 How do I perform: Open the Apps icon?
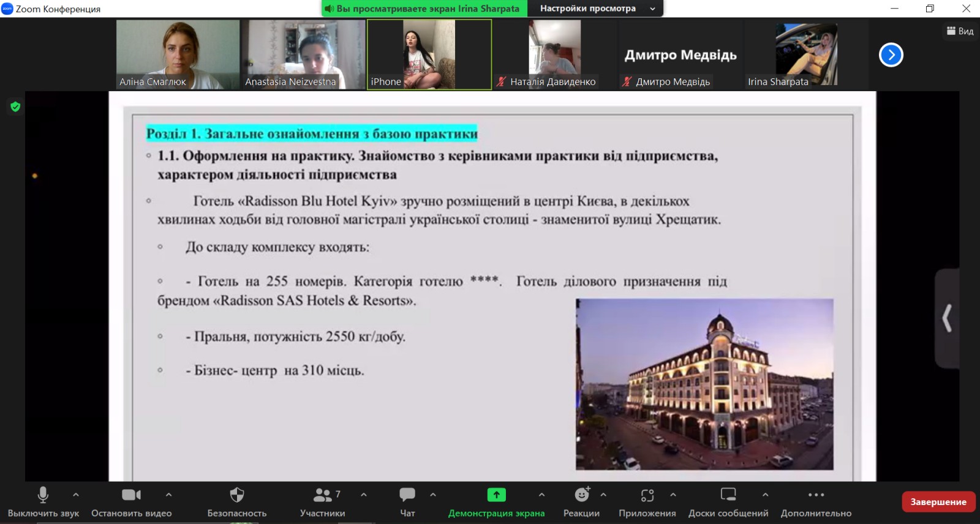[647, 495]
